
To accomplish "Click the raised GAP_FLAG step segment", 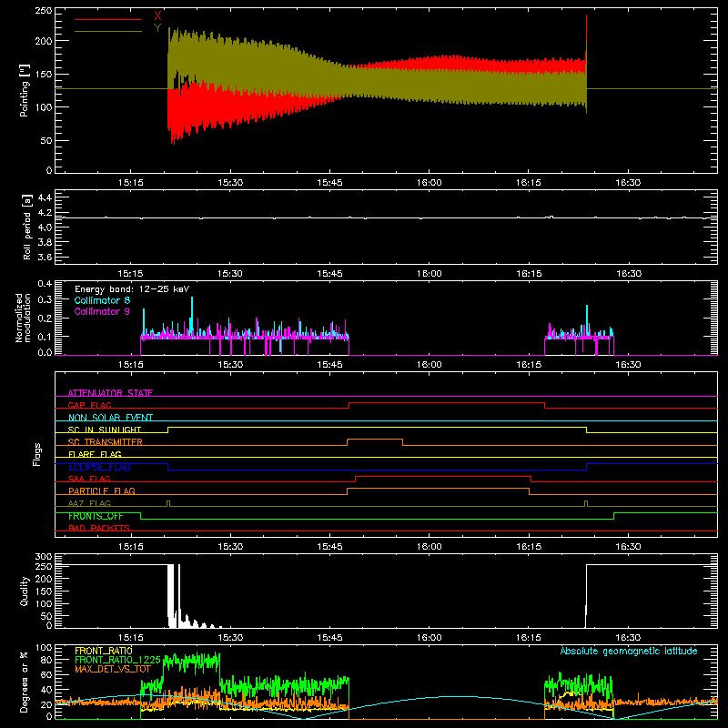I will [447, 402].
